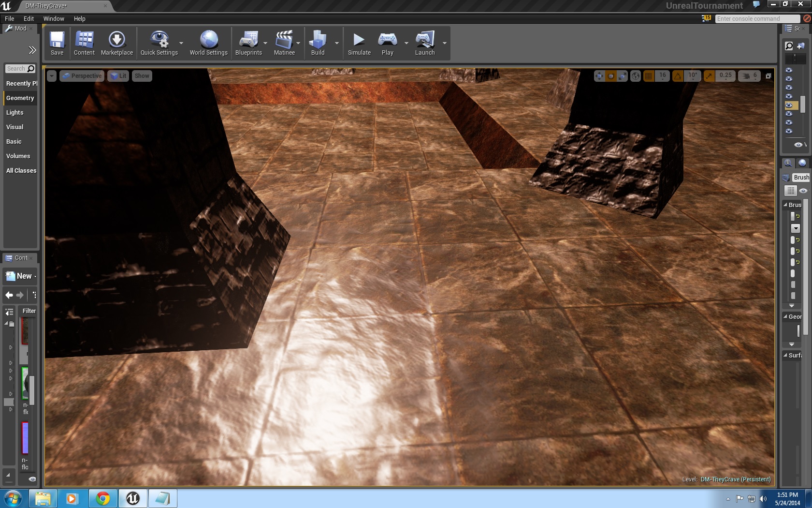The height and width of the screenshot is (508, 812).
Task: Click the Scene Outliner search icon
Action: (x=789, y=45)
